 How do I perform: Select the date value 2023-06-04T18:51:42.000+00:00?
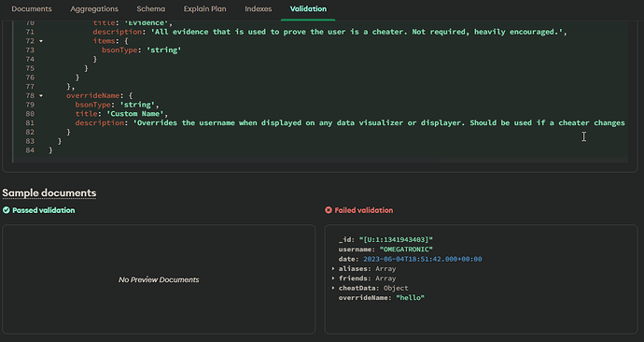pyautogui.click(x=423, y=259)
